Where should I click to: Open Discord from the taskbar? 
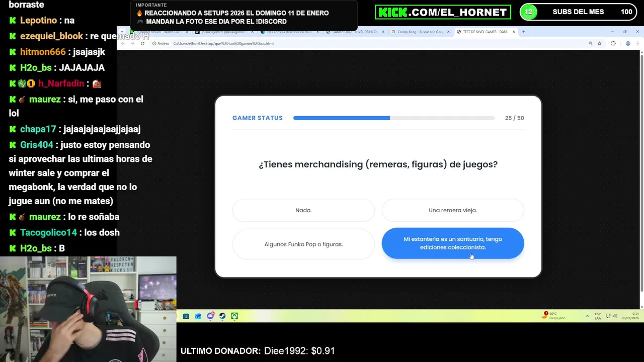210,316
